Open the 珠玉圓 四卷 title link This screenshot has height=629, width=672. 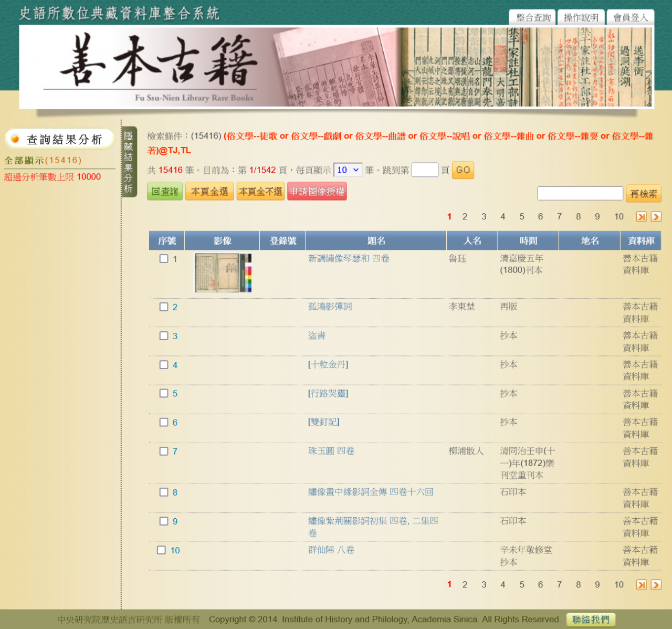click(331, 451)
